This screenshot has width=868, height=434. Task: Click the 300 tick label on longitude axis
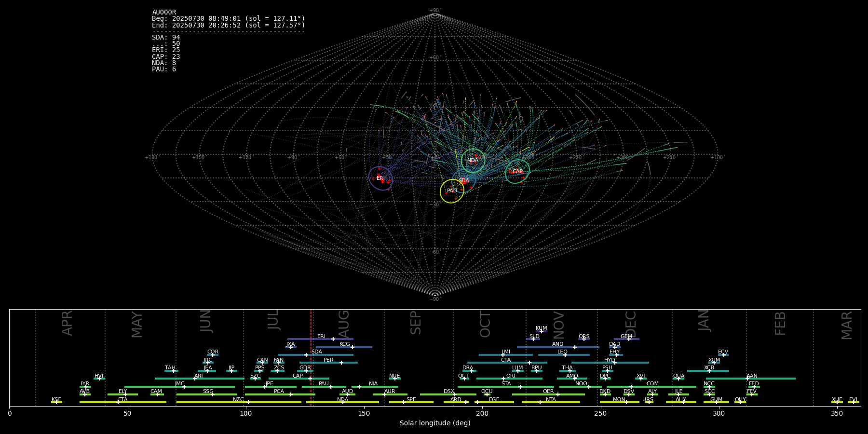719,413
